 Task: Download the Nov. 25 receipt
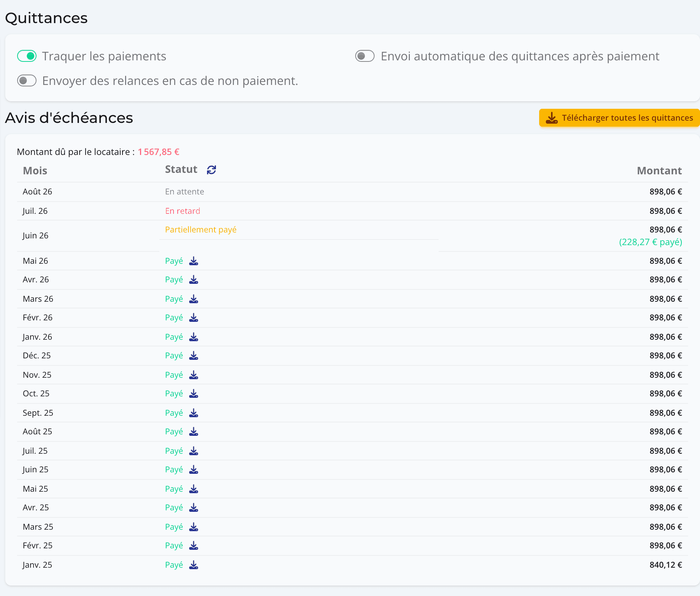194,375
